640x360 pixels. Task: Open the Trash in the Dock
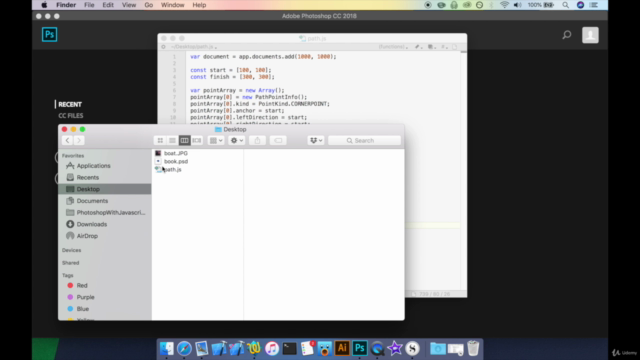[x=473, y=348]
